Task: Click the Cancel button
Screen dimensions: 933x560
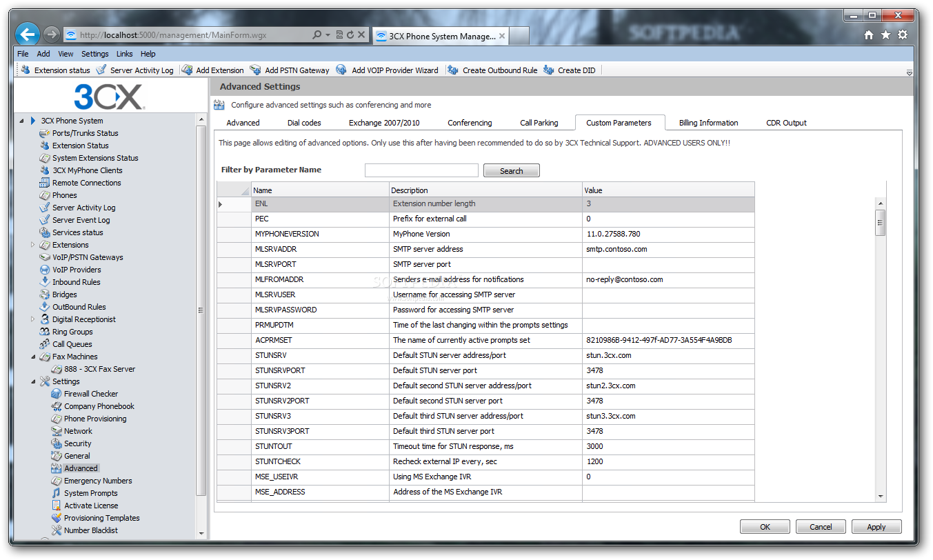Action: coord(821,526)
